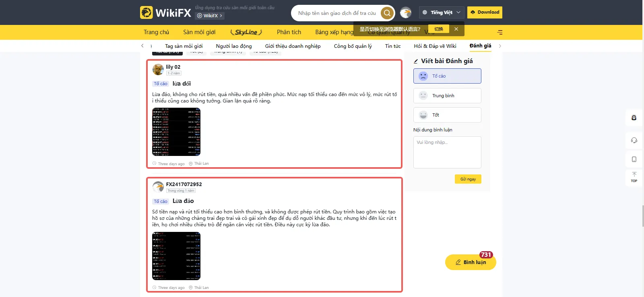Click lily 02 username text

pos(173,67)
